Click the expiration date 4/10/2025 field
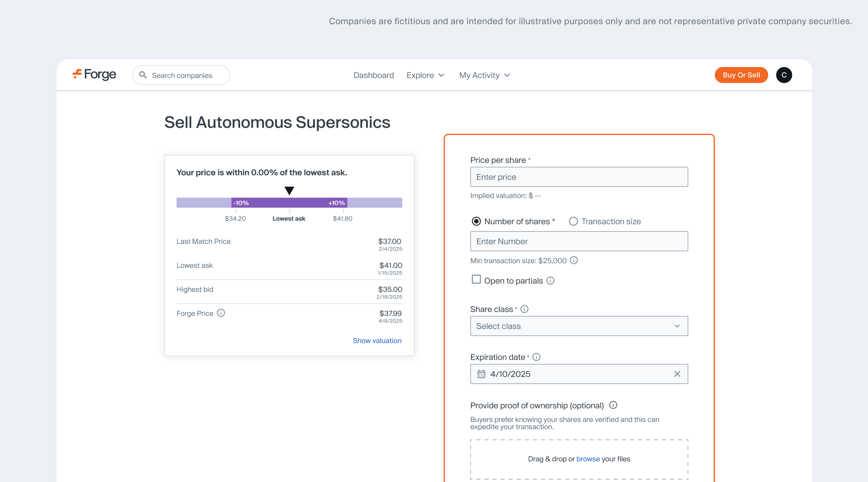The image size is (868, 482). (579, 374)
